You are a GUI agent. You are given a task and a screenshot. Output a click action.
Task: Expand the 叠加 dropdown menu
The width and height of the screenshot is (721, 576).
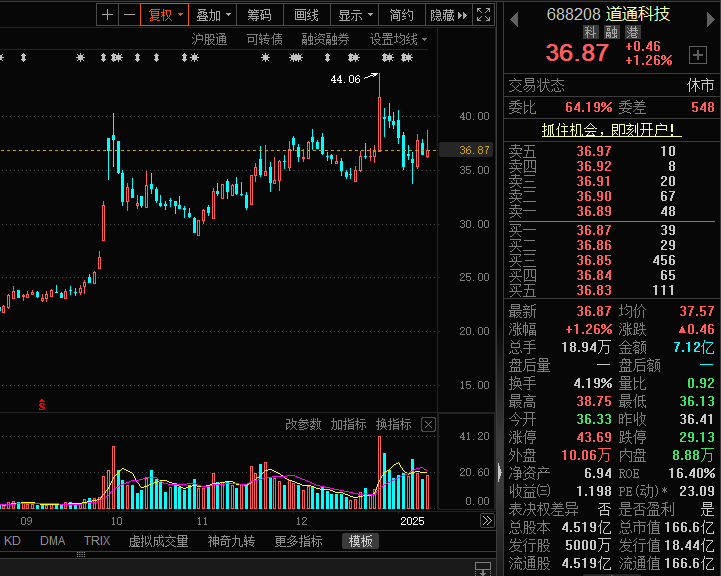pos(213,15)
